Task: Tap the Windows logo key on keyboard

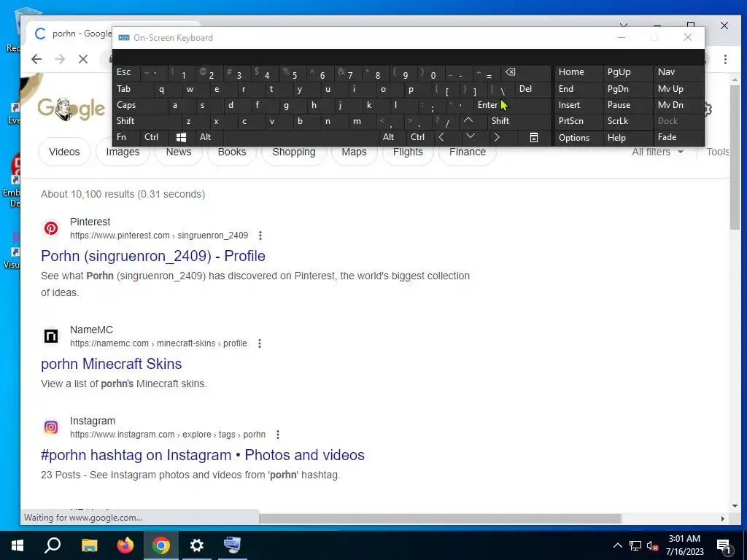Action: pyautogui.click(x=181, y=138)
